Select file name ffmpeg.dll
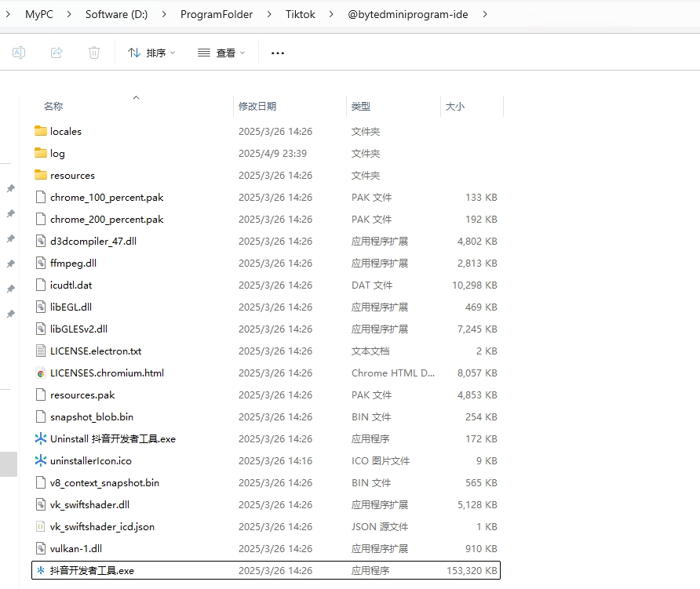Screen dimensions: 700x589 coord(73,263)
